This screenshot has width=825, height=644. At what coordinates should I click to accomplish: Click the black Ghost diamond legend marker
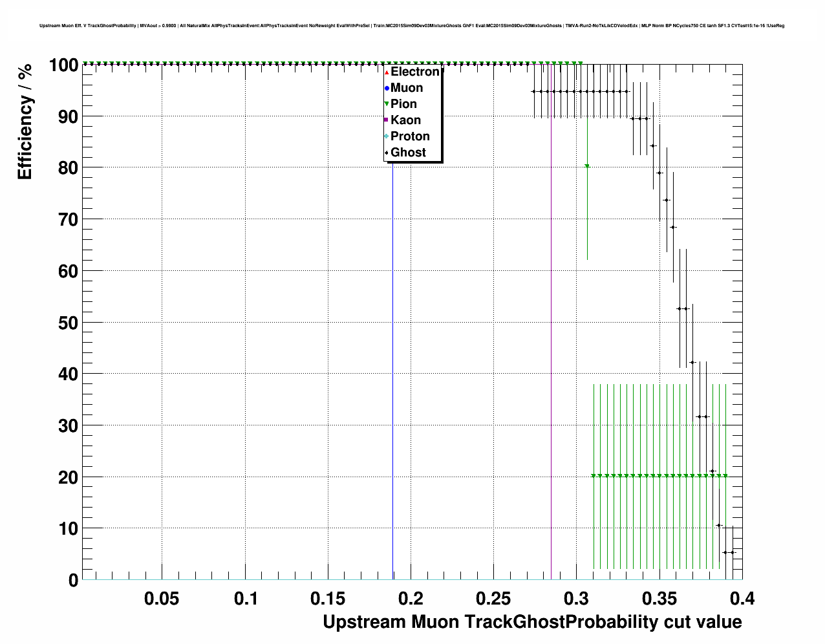(387, 153)
